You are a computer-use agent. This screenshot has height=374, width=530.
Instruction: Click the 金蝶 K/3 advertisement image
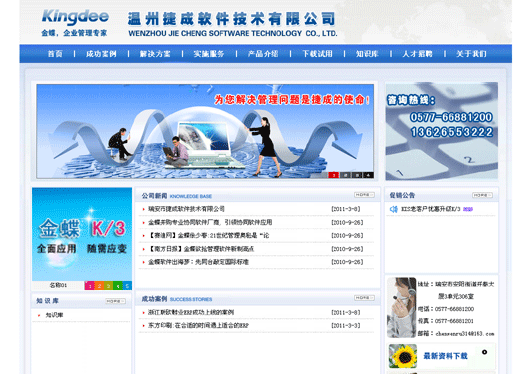[82, 234]
